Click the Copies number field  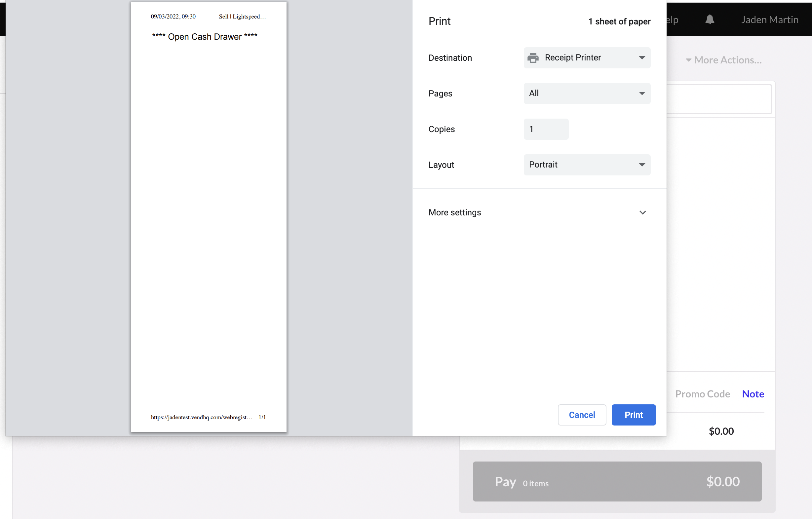546,129
